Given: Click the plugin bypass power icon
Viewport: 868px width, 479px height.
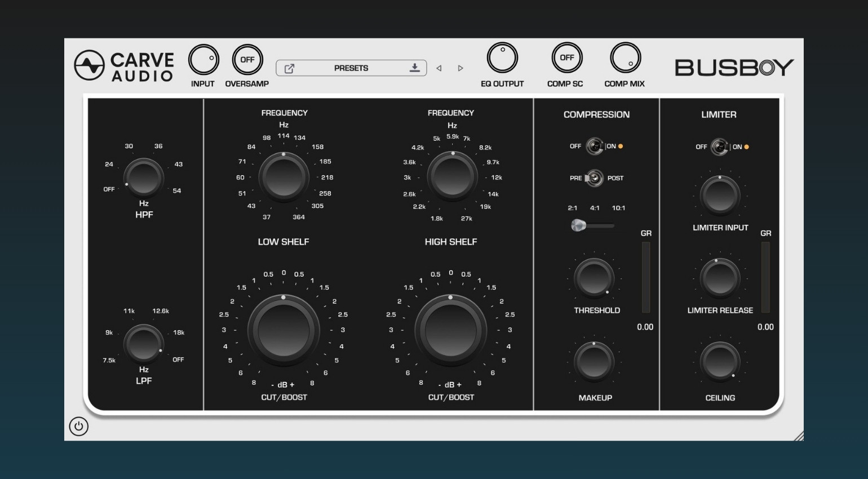Looking at the screenshot, I should 79,427.
